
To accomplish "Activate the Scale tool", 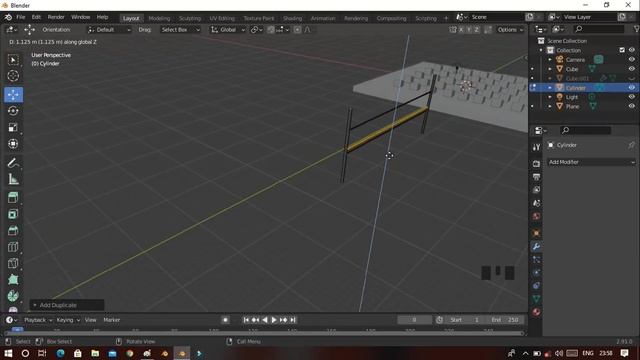I will [13, 127].
